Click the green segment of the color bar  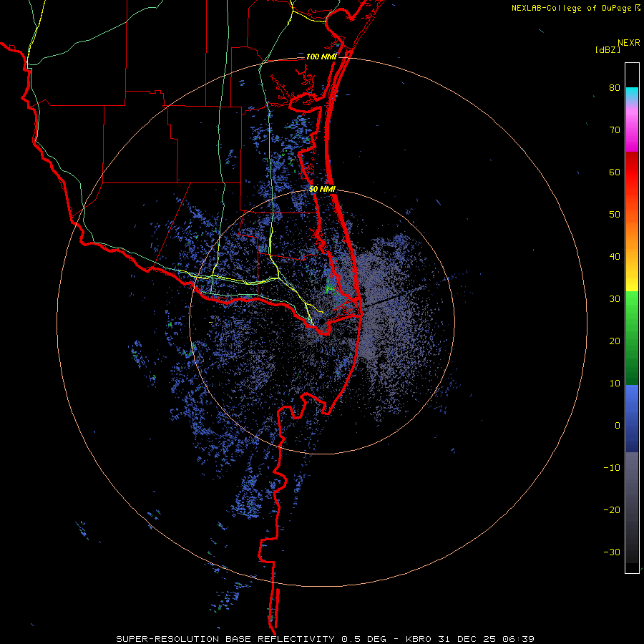coord(632,338)
